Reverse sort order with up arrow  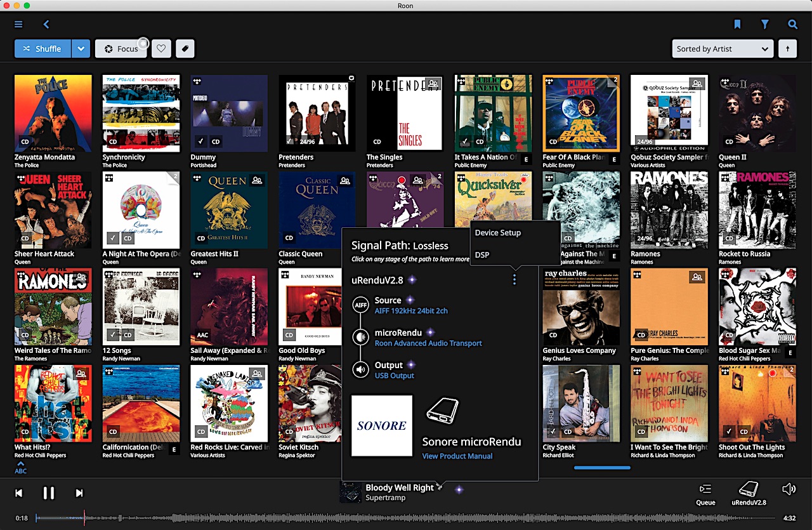pyautogui.click(x=787, y=49)
